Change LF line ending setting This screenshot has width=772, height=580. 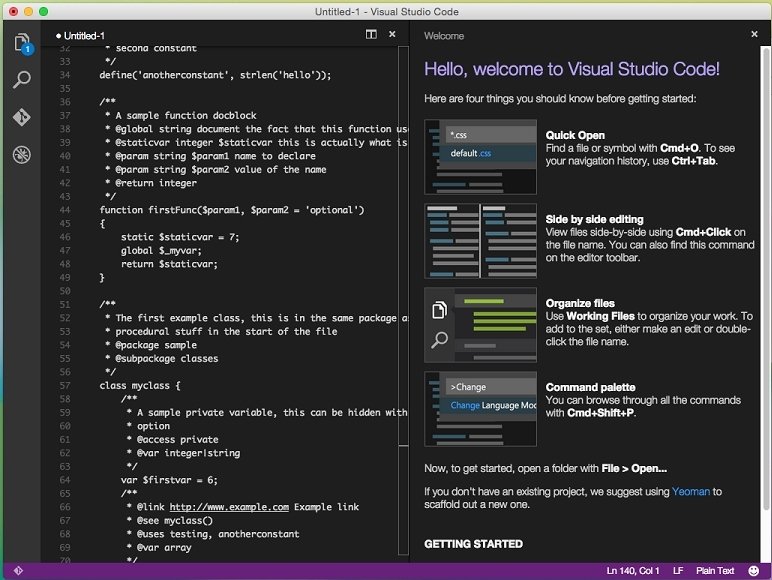[678, 571]
